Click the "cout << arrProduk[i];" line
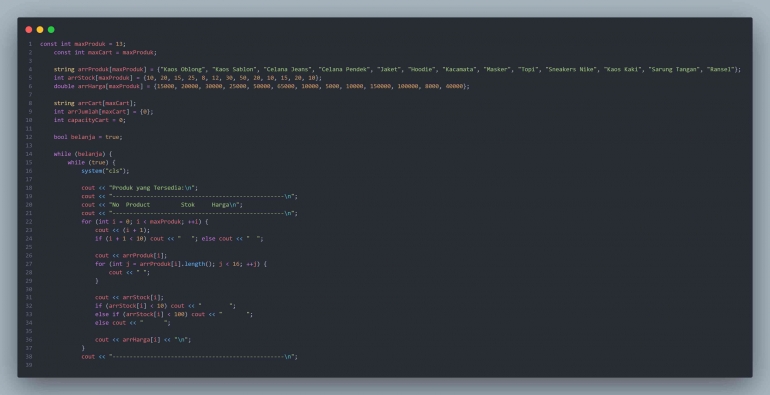Screen dimensions: 770x395 point(131,255)
